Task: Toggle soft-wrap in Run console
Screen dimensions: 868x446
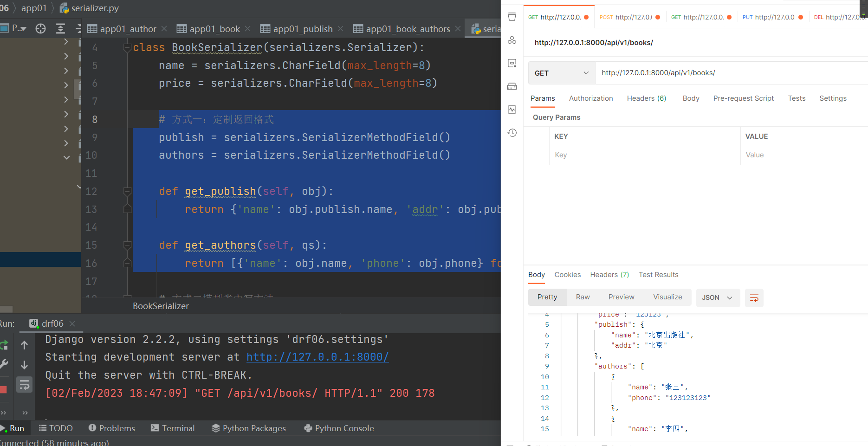Action: click(x=25, y=385)
